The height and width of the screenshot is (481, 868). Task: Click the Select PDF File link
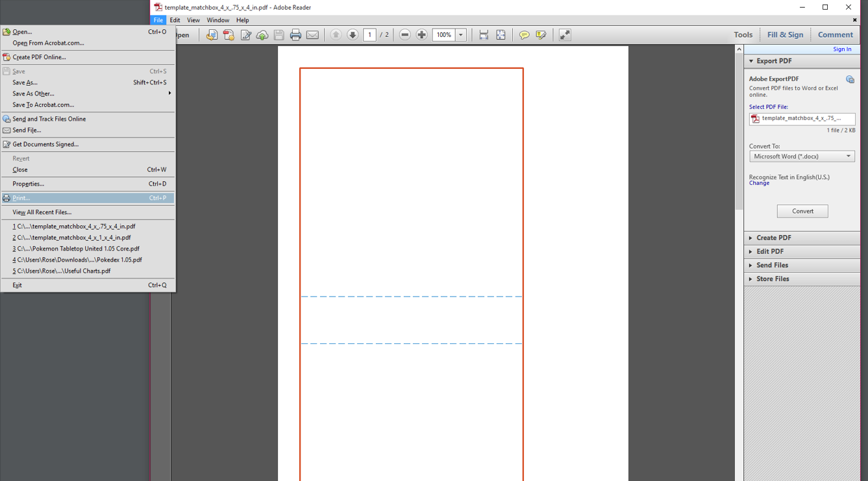coord(769,107)
